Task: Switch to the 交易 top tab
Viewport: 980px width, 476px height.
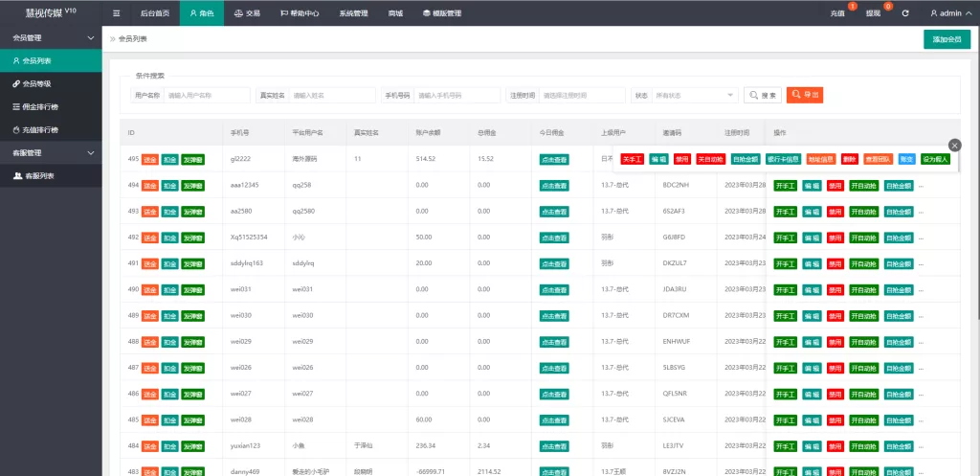Action: click(x=246, y=13)
